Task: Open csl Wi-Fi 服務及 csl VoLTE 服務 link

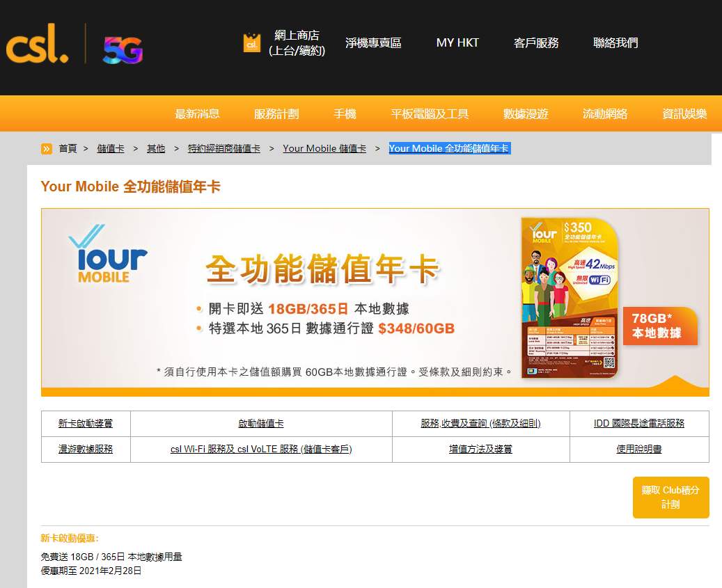Action: pos(261,449)
